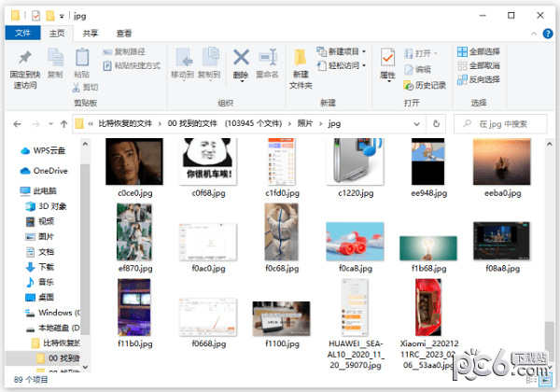Click History (历史记录) in the ribbon
Image resolution: width=560 pixels, height=392 pixels.
[x=425, y=85]
